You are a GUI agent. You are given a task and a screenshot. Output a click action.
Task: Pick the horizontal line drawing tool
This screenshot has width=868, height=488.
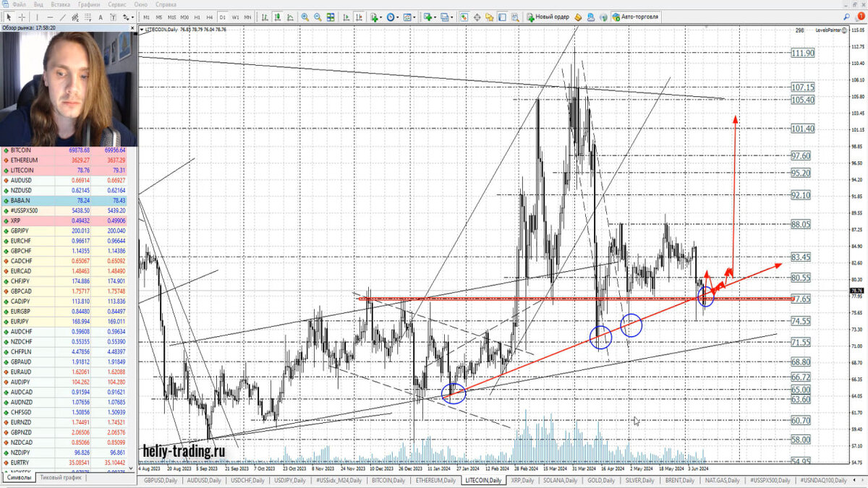[x=50, y=16]
